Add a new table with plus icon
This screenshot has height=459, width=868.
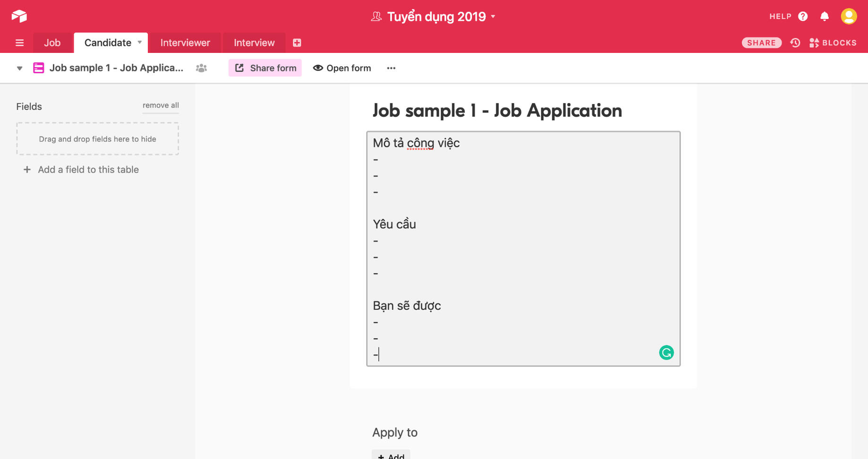coord(297,43)
